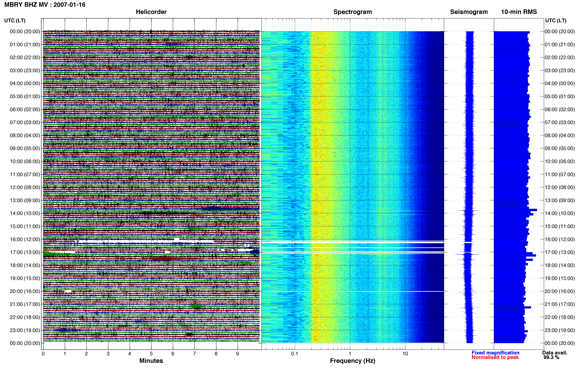Click left time label '04:00 (00:00)'

coord(25,83)
